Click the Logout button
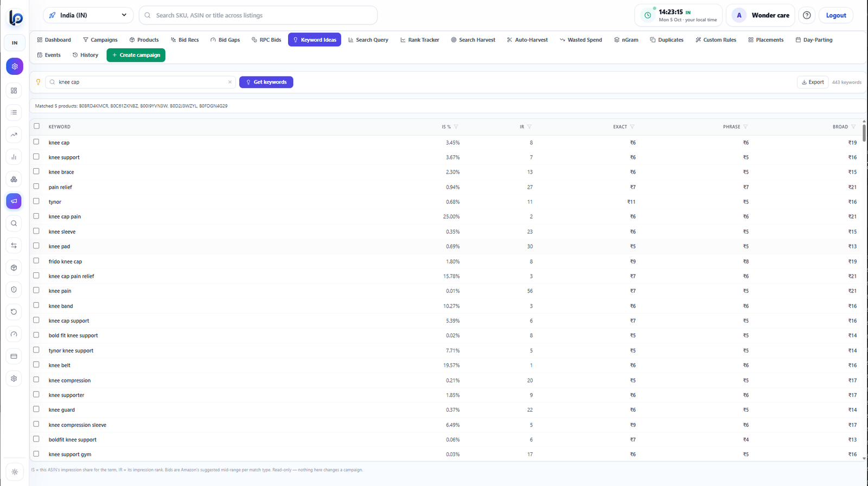The height and width of the screenshot is (486, 868). 836,15
